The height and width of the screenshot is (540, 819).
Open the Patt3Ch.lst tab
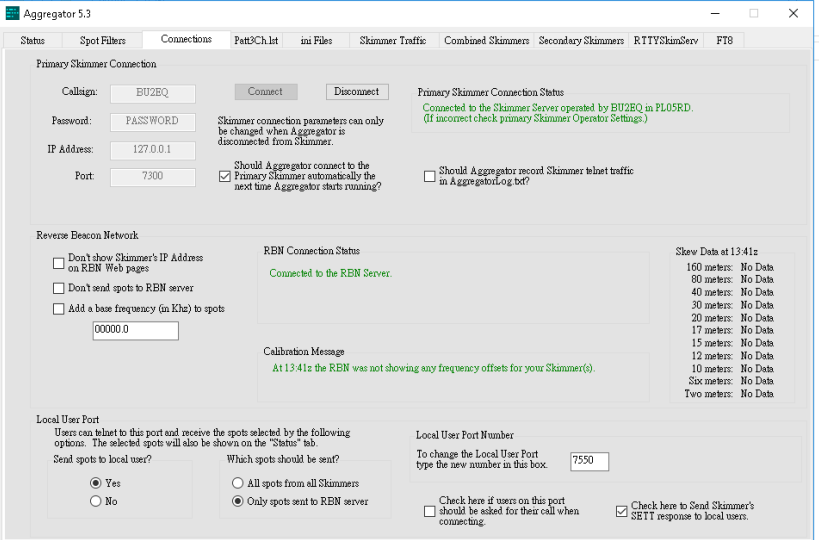point(256,40)
